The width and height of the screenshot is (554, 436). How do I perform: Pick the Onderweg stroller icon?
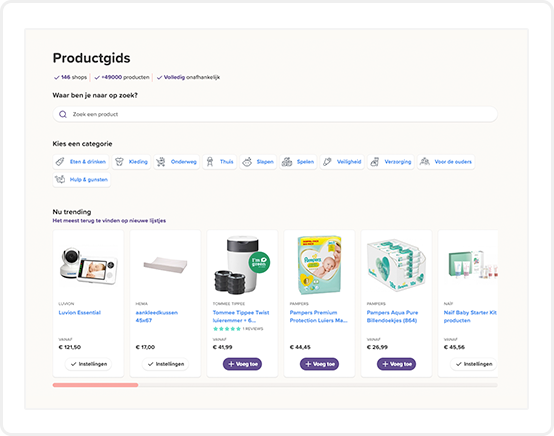pos(161,162)
